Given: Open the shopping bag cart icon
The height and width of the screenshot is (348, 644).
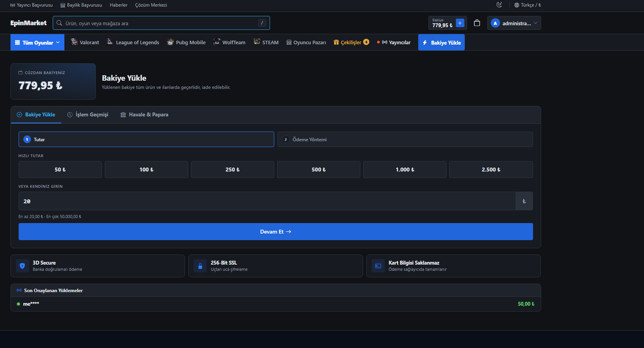Looking at the screenshot, I should pyautogui.click(x=477, y=23).
